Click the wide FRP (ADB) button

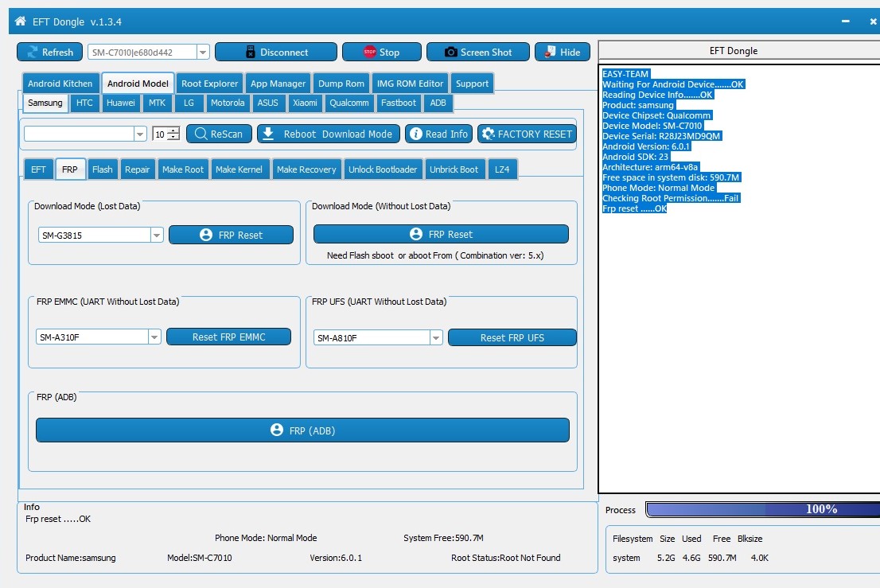302,430
